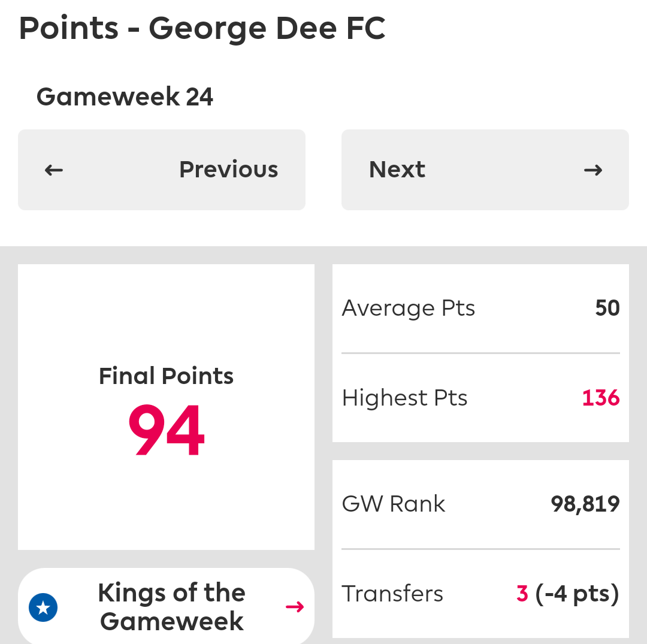Click the left arrow icon beside Previous
The height and width of the screenshot is (644, 647).
point(54,170)
